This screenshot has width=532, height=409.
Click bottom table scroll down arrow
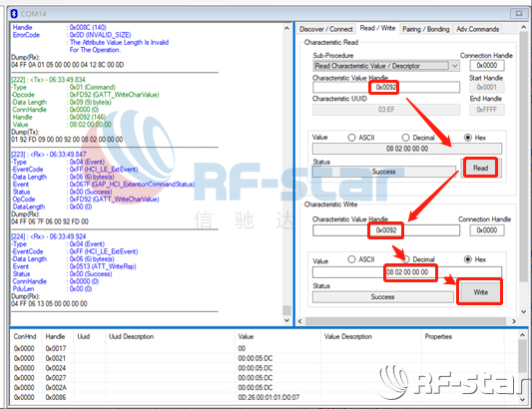(522, 399)
